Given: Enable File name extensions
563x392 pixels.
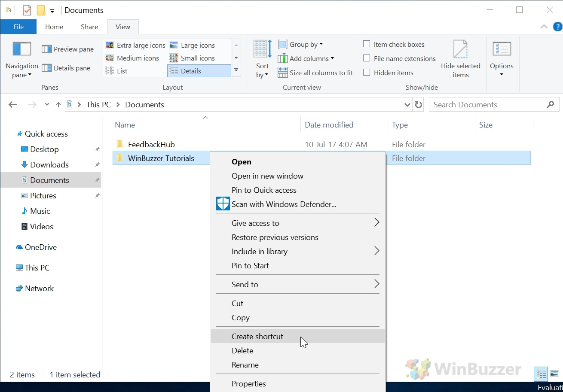Looking at the screenshot, I should click(367, 58).
